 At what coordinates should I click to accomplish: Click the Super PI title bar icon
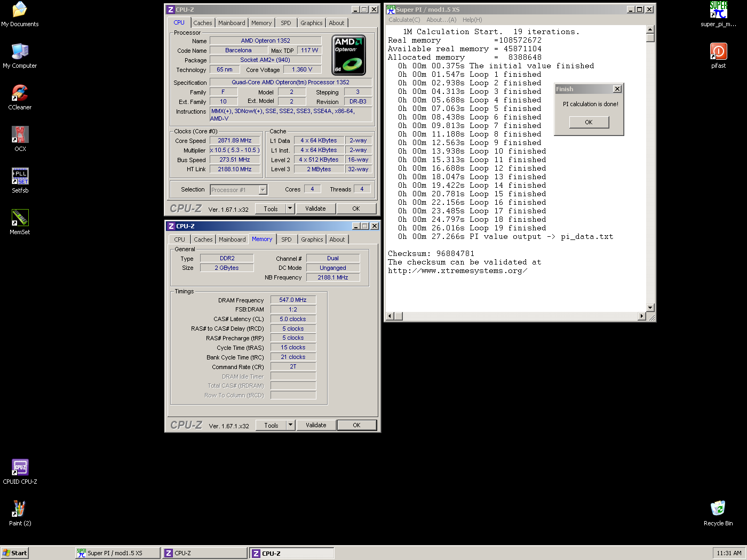point(391,10)
